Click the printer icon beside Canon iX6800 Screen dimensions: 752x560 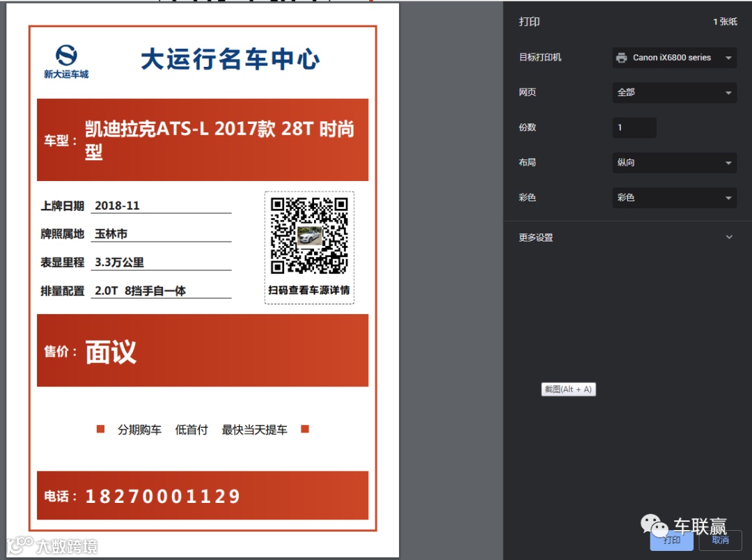(622, 58)
